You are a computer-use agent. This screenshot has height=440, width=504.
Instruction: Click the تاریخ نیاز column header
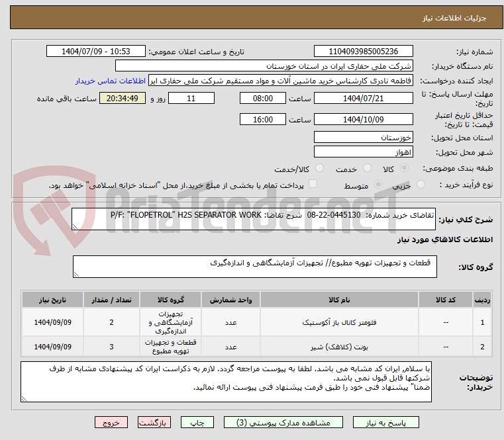coord(52,300)
